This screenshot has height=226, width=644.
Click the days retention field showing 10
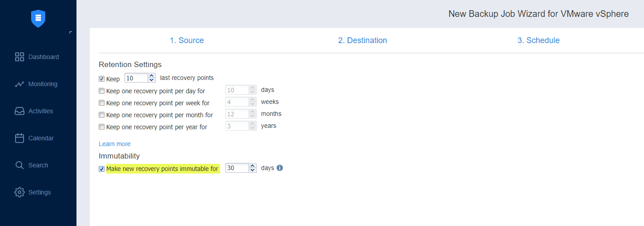click(x=237, y=90)
